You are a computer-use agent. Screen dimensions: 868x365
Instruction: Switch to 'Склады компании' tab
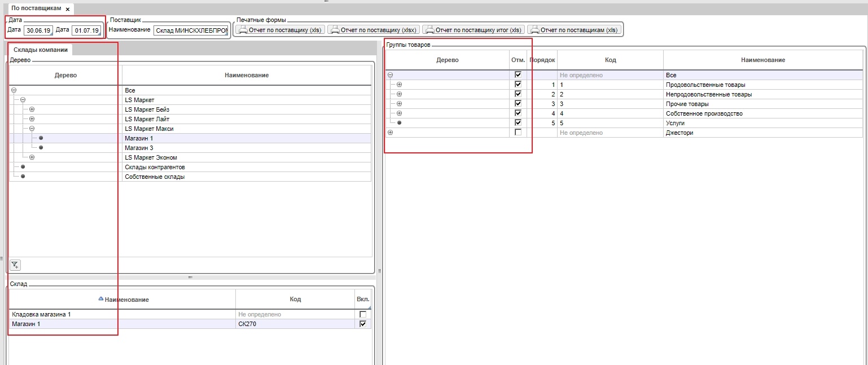(40, 50)
